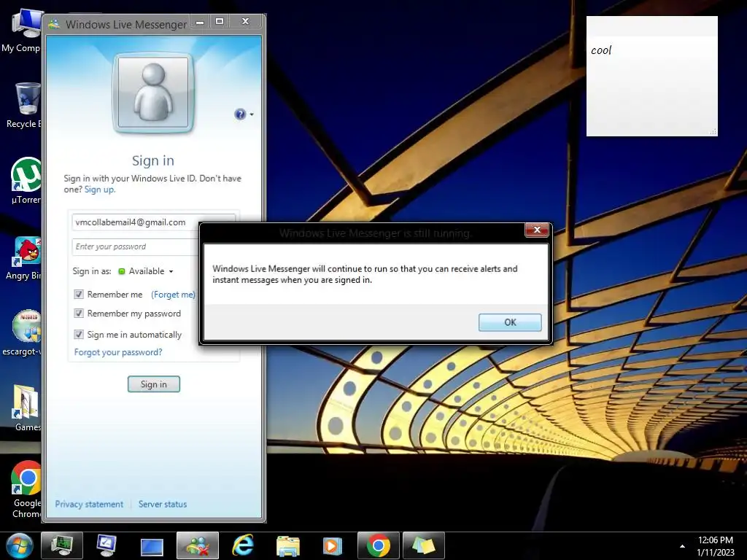Focus the Enter your password field
Screen dimensions: 747x560
point(136,246)
